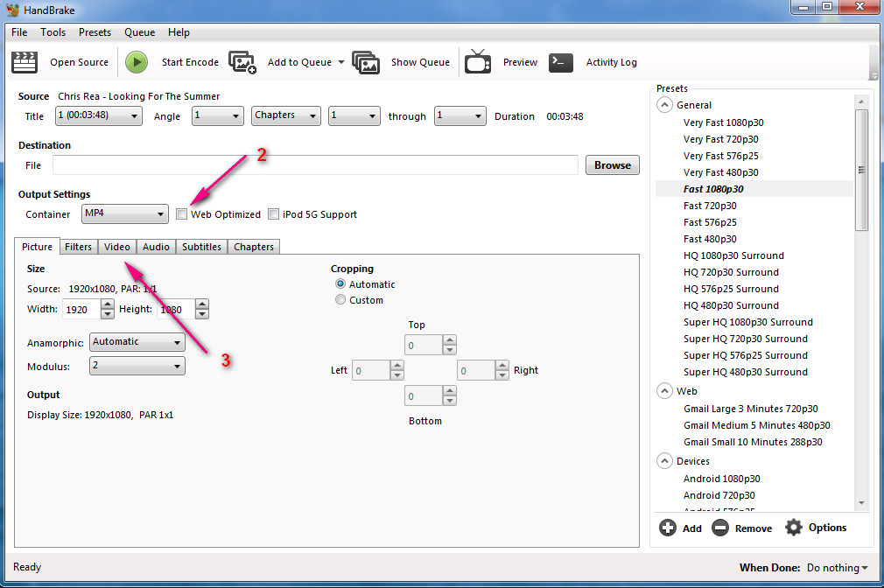Open the When Done dropdown
884x588 pixels.
click(x=838, y=568)
